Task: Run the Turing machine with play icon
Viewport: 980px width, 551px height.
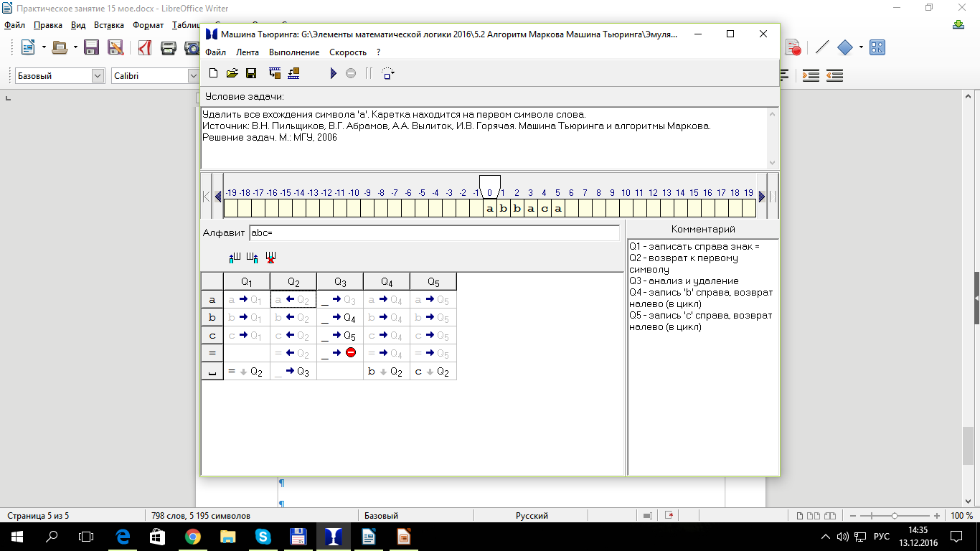Action: (333, 73)
